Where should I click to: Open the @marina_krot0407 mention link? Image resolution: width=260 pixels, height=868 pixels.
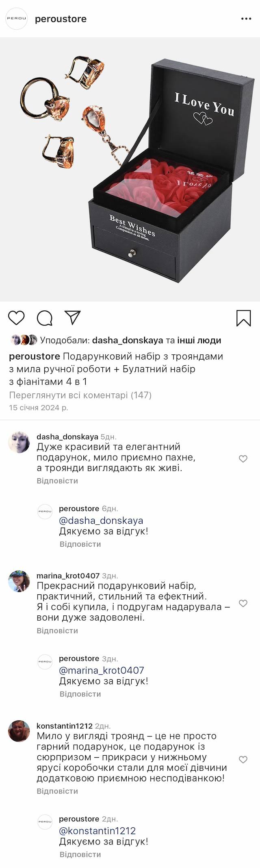[x=102, y=670]
